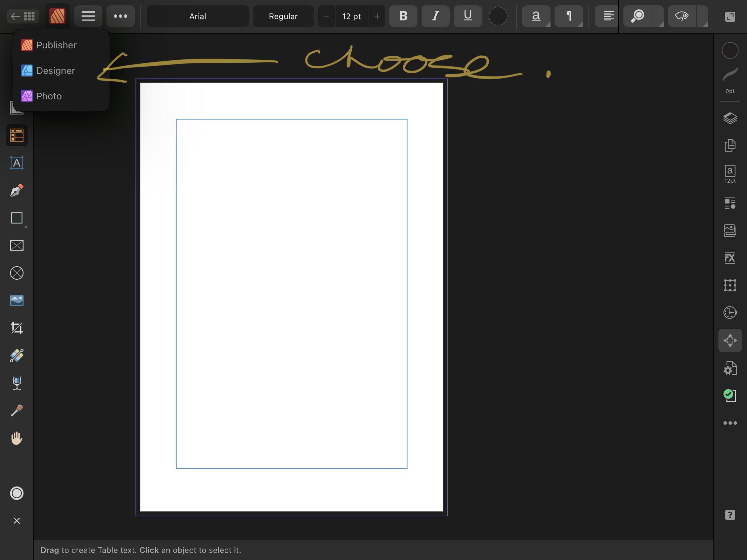This screenshot has height=560, width=747.
Task: Open the Layer FX studio panel
Action: pos(730,258)
